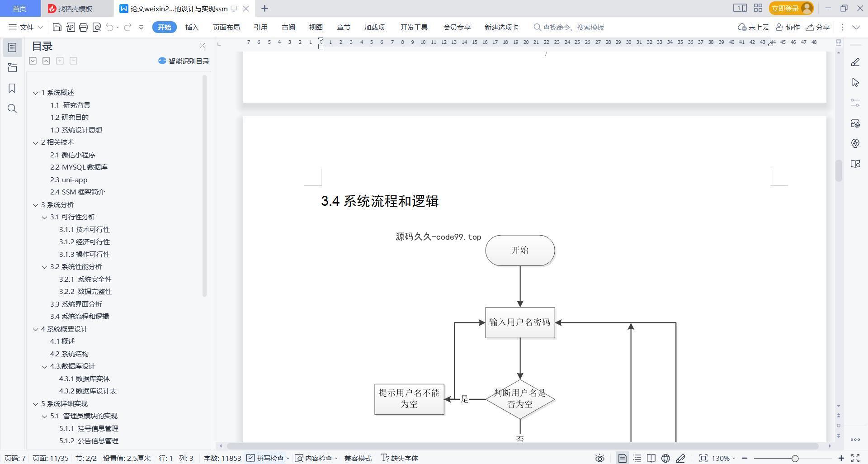
Task: Open the search icon in left sidebar
Action: (12, 109)
